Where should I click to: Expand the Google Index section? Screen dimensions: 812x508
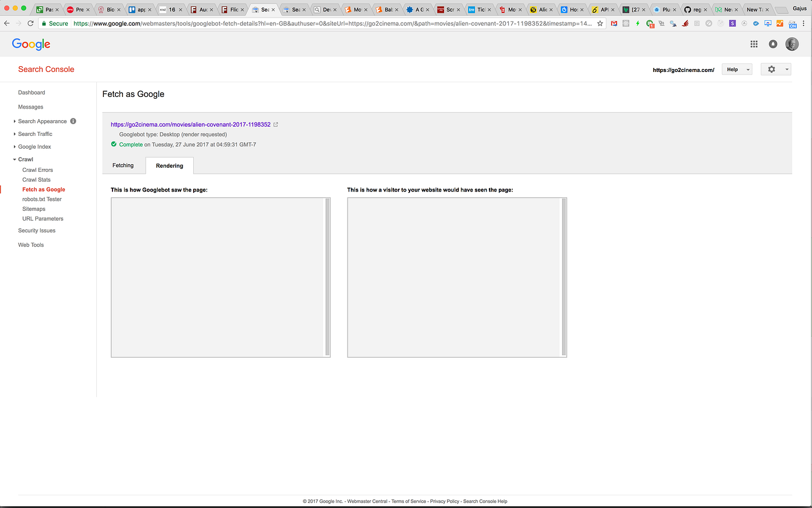[34, 147]
